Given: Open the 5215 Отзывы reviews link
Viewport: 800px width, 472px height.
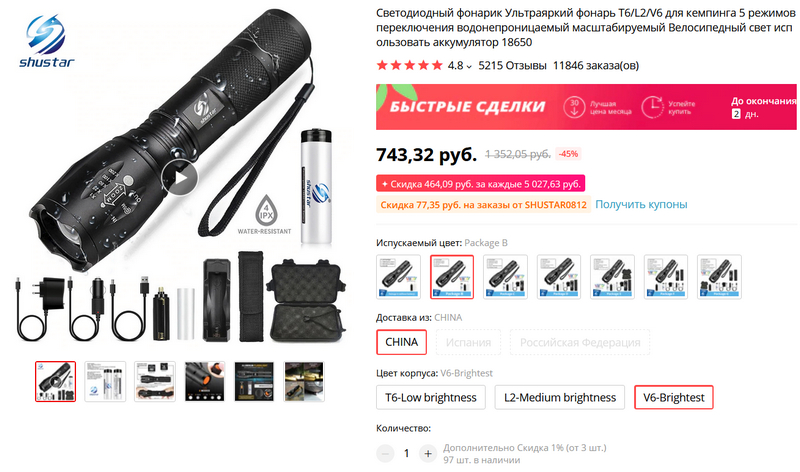Looking at the screenshot, I should [x=512, y=66].
